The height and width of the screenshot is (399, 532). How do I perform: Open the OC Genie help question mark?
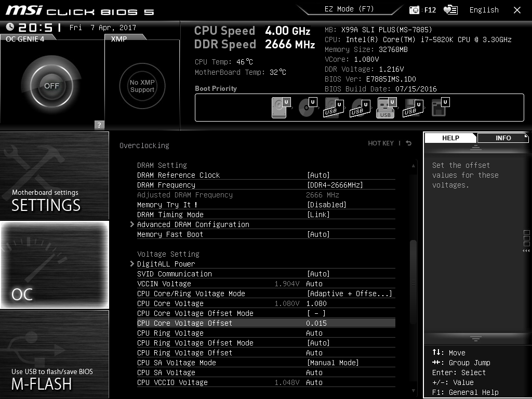tap(99, 125)
